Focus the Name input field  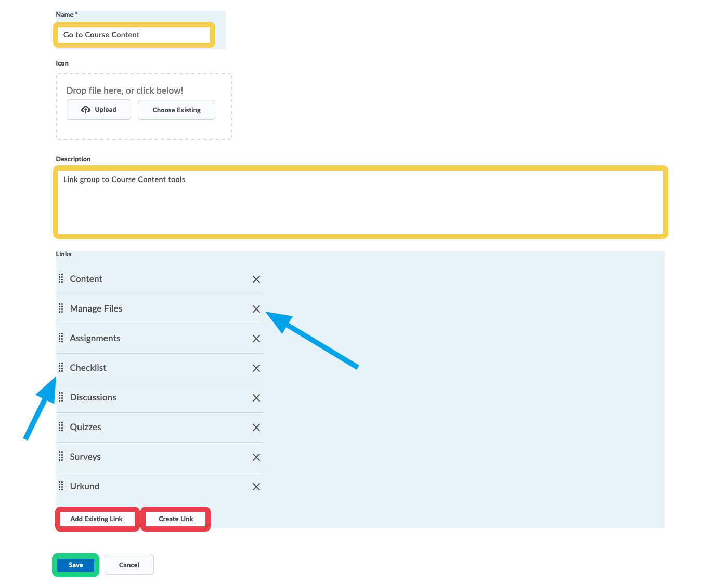134,35
